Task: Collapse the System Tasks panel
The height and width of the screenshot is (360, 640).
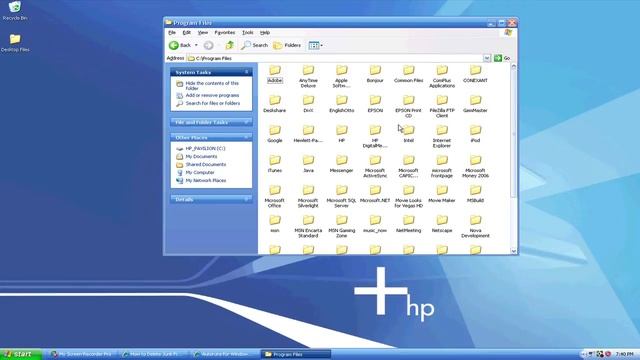Action: [247, 72]
